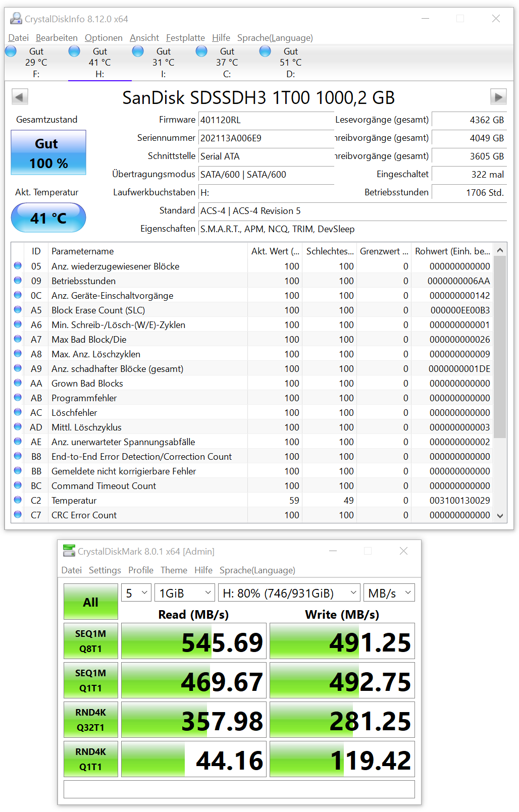Click status orb for Command Timeout Count
519x812 pixels.
[18, 485]
